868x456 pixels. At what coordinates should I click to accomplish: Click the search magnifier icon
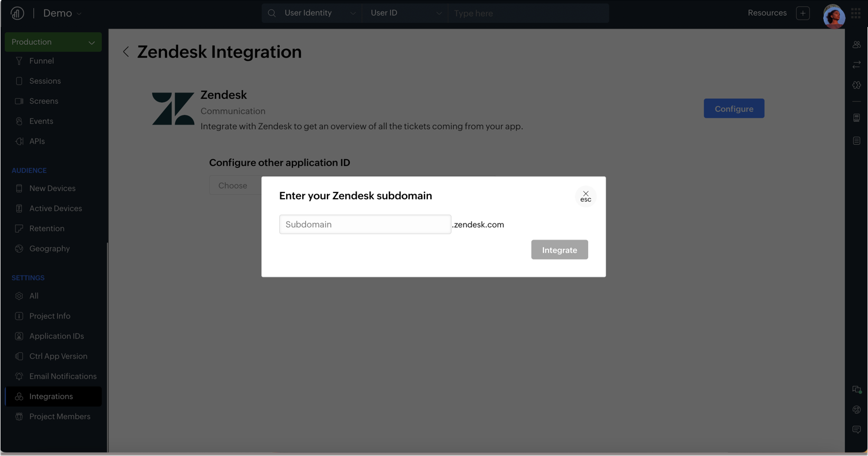272,13
